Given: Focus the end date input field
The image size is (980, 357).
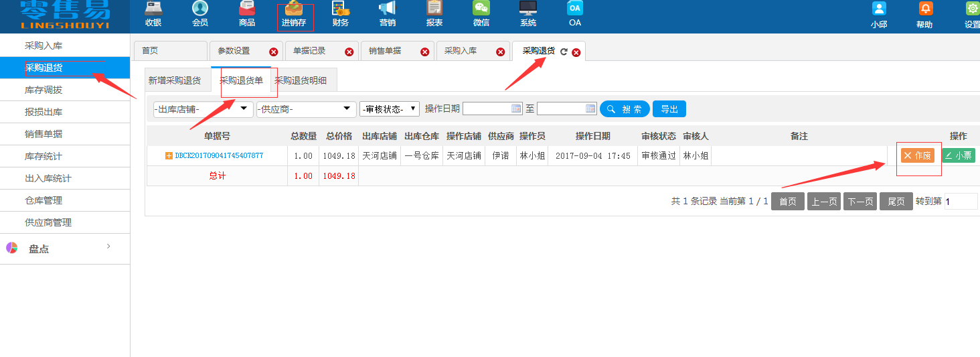Looking at the screenshot, I should pos(566,109).
